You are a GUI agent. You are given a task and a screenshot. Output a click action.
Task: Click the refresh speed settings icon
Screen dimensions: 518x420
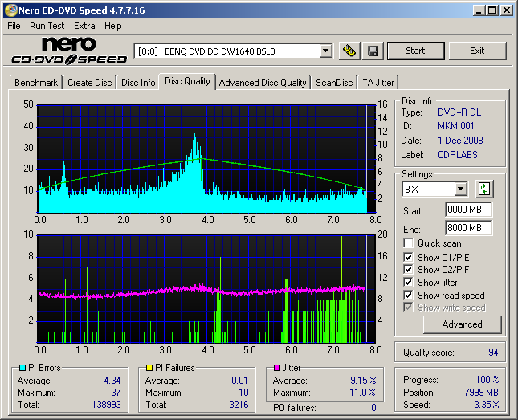coord(484,190)
